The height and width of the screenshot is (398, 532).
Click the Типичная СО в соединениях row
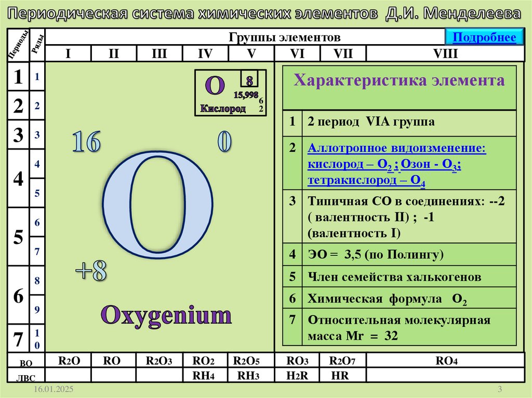[400, 216]
